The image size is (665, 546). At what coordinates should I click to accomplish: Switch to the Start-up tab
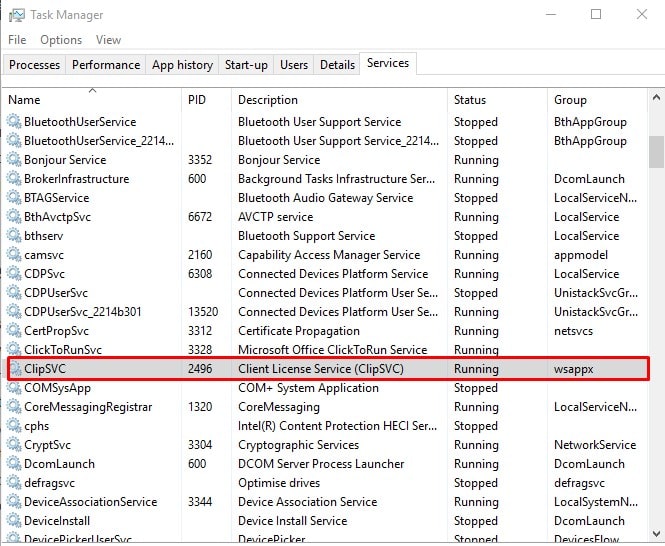click(x=246, y=65)
